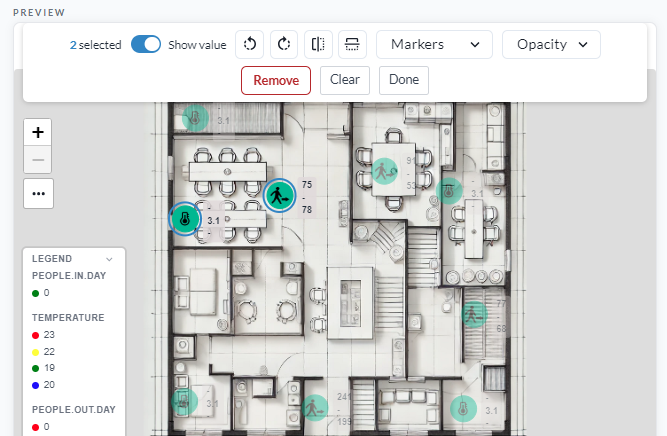Click the temperature marker beside the right meeting table
Image resolution: width=667 pixels, height=436 pixels.
(x=449, y=191)
